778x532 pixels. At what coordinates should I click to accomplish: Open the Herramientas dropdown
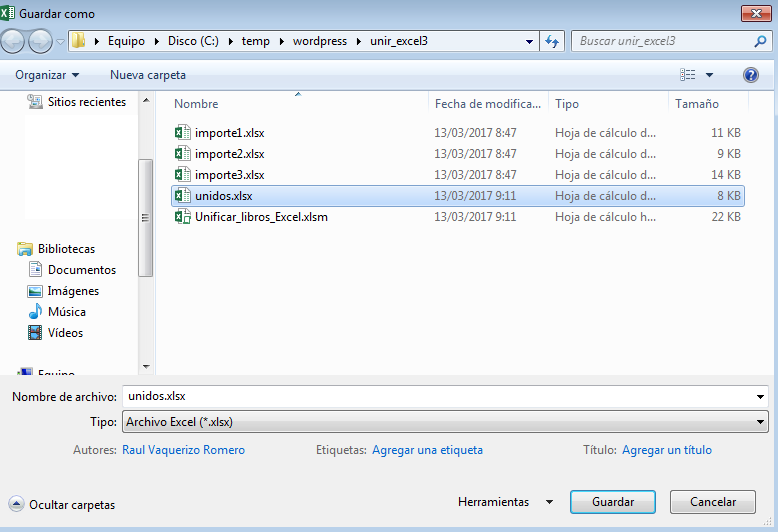pyautogui.click(x=505, y=502)
